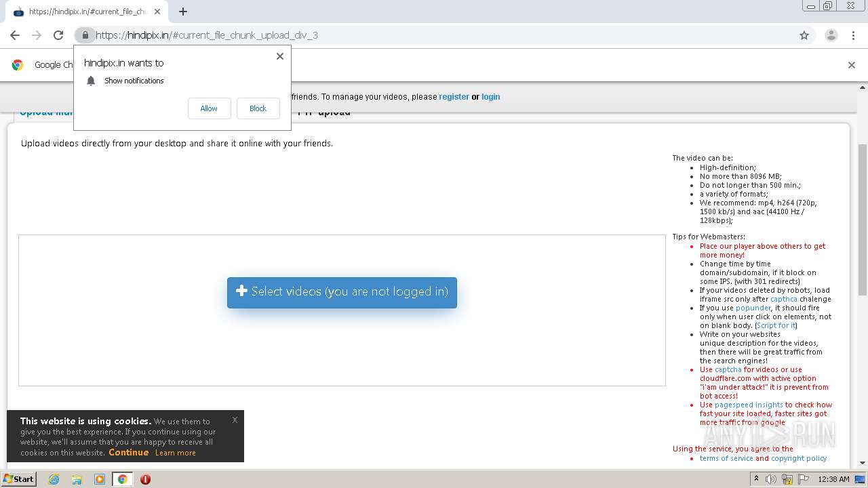This screenshot has width=868, height=488.
Task: Click the scrollbar up arrow
Action: coord(863,87)
